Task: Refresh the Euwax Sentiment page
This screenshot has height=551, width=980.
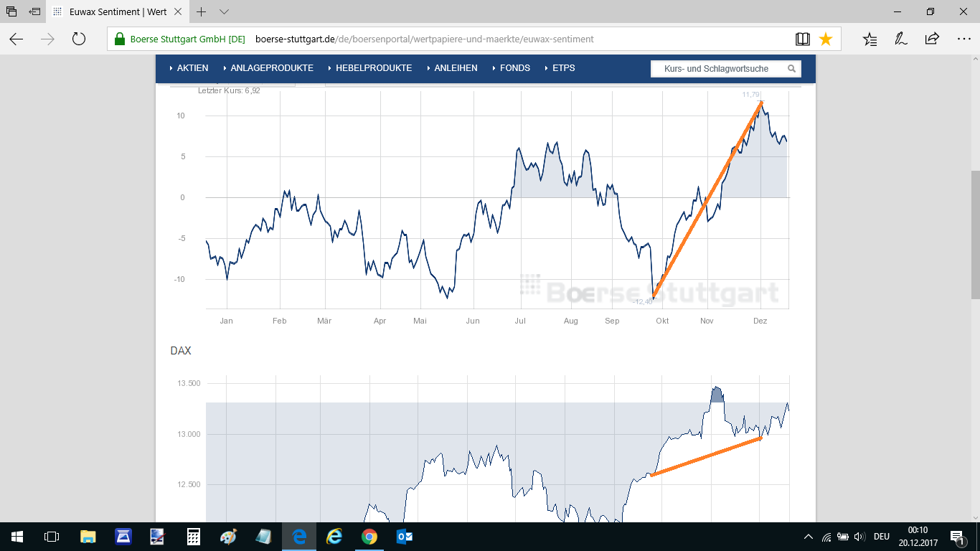Action: click(x=79, y=39)
